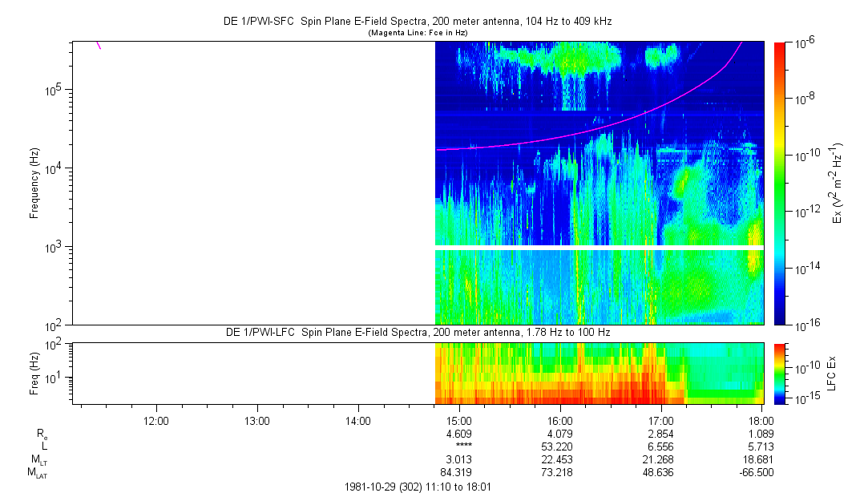Click the main SFC spectrogram color bar

point(780,183)
